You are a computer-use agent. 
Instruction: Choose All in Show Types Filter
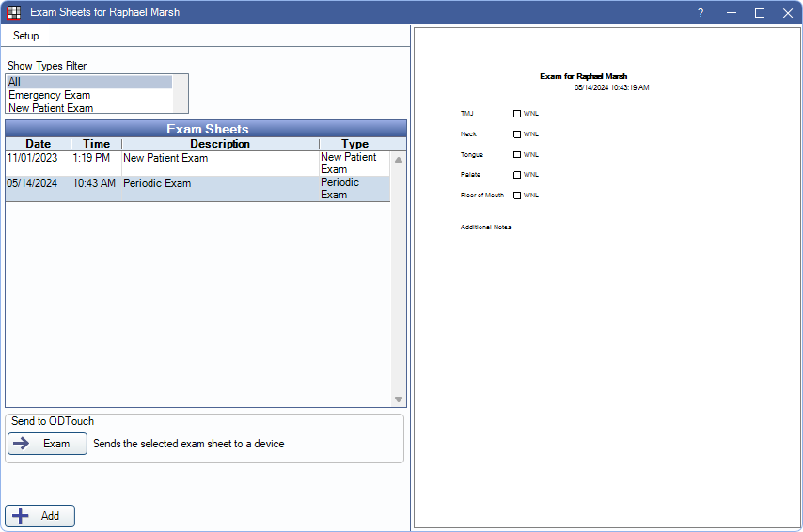(x=15, y=82)
